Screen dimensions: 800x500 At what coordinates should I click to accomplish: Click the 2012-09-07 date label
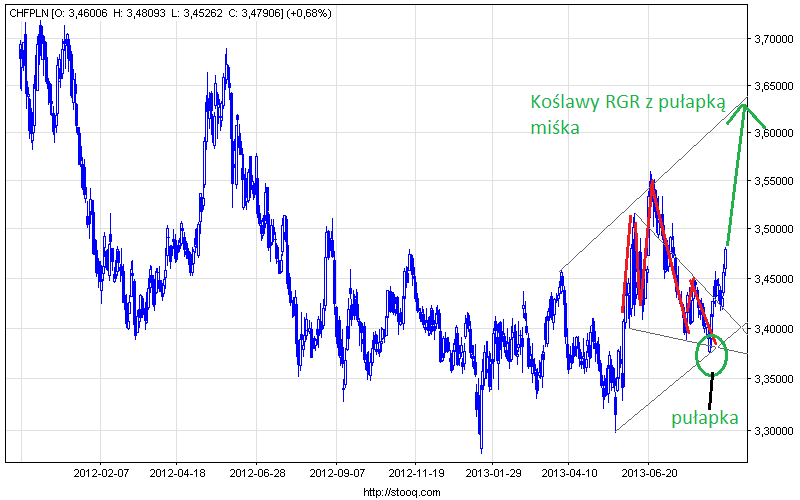tap(337, 473)
